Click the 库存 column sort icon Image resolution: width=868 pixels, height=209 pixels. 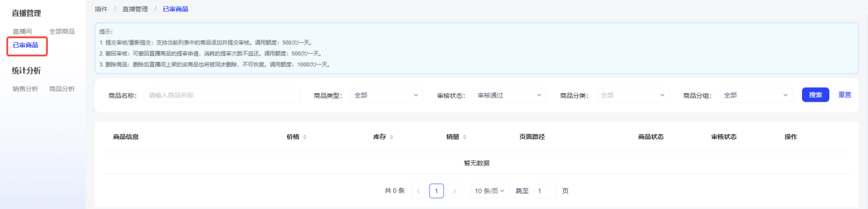(391, 137)
